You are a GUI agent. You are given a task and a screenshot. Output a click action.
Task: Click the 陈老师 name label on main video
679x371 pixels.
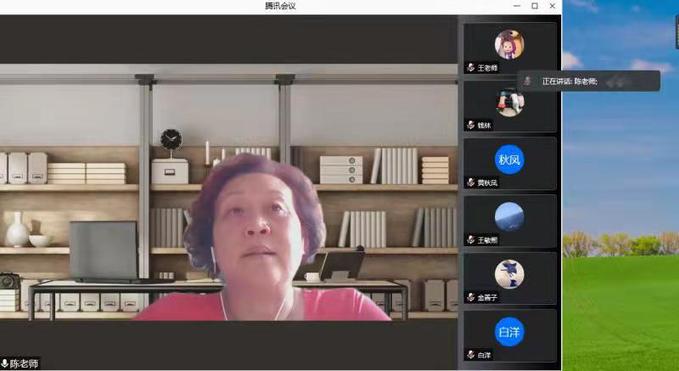[24, 364]
